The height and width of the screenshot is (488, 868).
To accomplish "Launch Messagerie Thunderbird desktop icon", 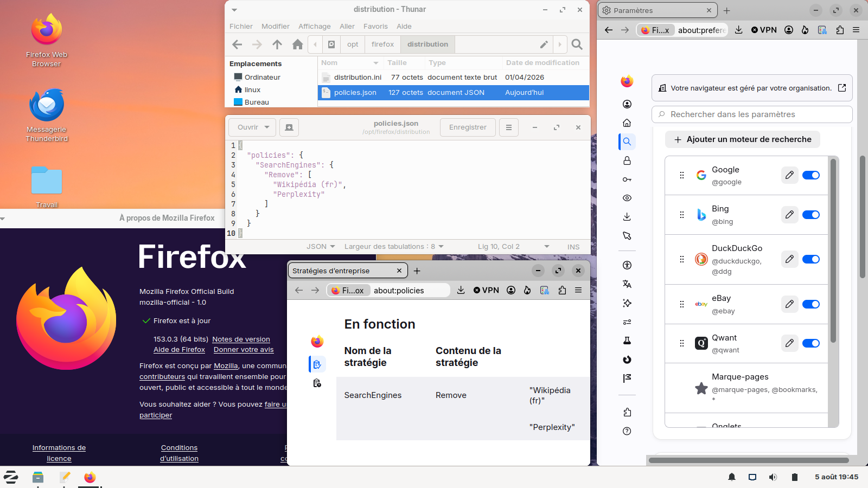I will pos(47,115).
